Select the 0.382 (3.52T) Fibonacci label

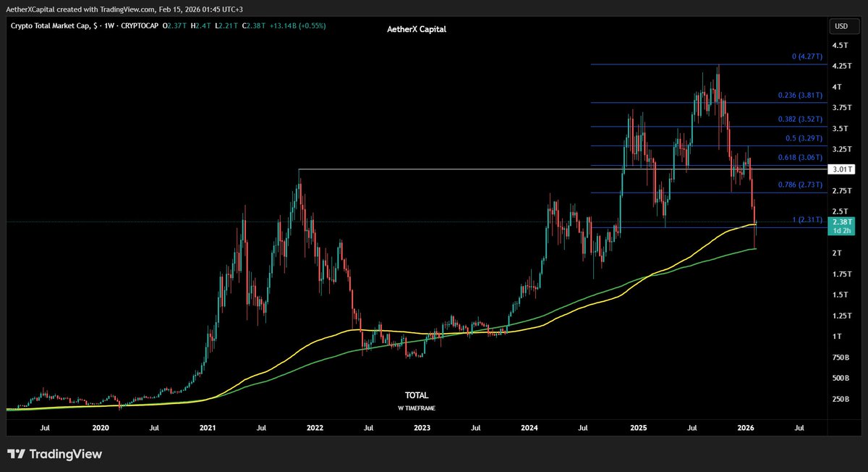pyautogui.click(x=799, y=119)
